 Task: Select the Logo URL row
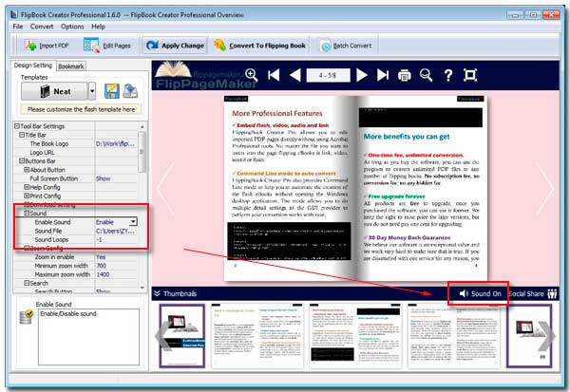(x=75, y=153)
